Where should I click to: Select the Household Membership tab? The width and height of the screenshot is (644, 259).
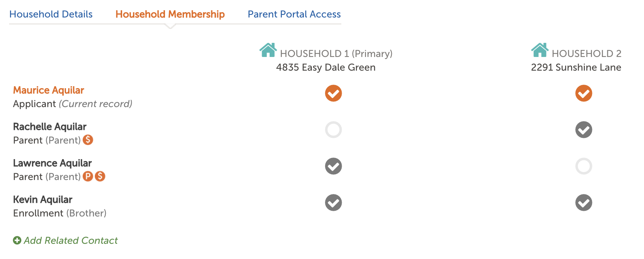(170, 14)
